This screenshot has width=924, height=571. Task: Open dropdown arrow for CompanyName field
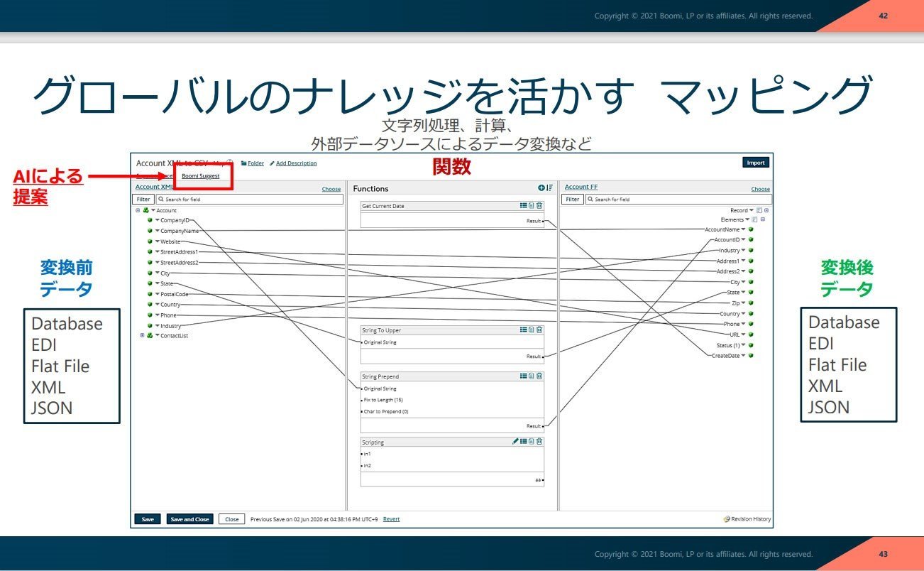[158, 231]
